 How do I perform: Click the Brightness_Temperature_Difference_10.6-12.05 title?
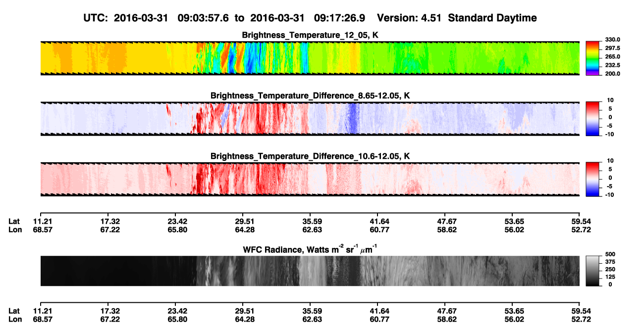(x=310, y=156)
